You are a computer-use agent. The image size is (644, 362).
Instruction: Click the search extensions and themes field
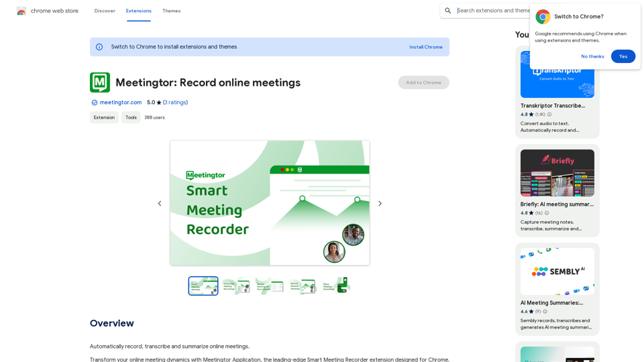point(493,11)
